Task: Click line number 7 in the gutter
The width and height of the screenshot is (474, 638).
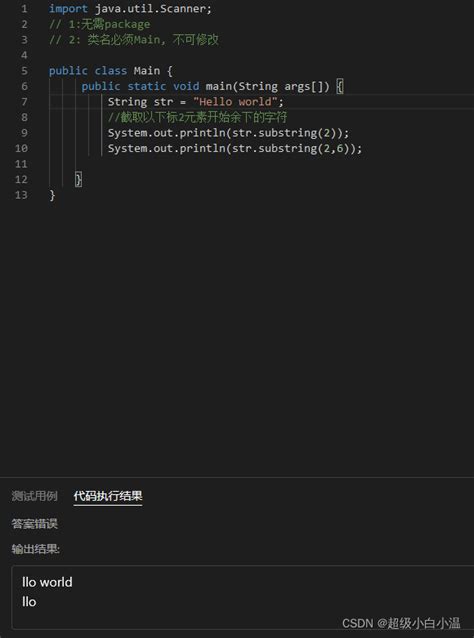Action: 24,102
